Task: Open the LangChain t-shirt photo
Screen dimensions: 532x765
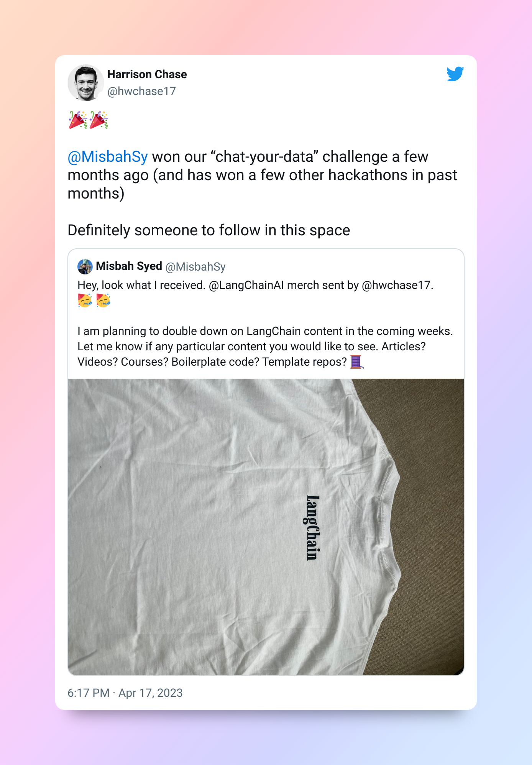Action: [266, 527]
